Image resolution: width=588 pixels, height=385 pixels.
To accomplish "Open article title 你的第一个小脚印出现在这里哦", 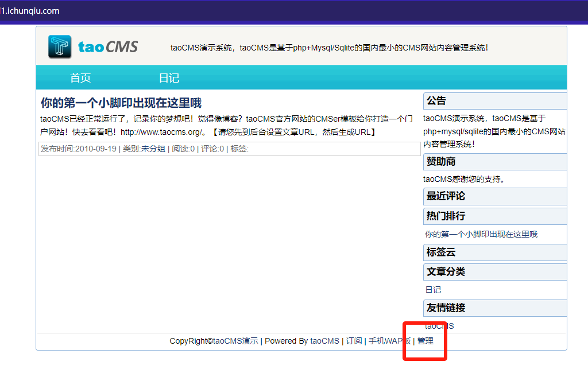I will (121, 103).
